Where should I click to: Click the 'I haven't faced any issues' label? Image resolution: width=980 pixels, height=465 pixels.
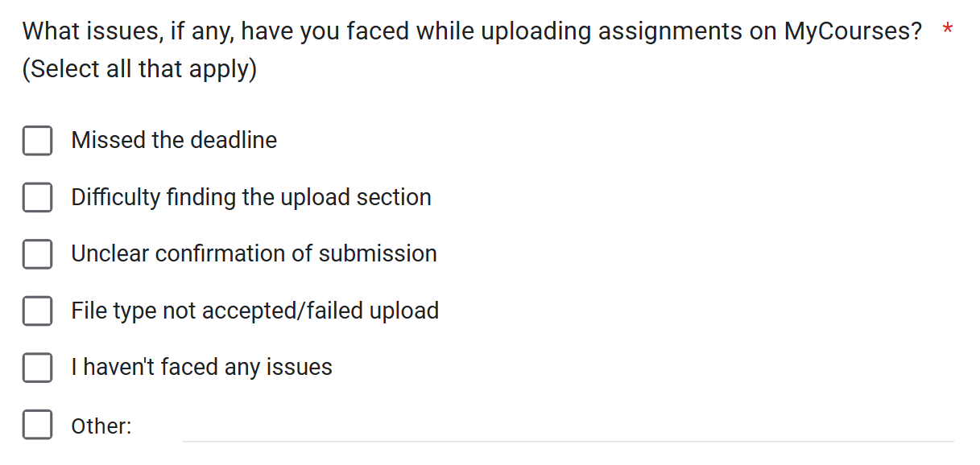pos(201,368)
